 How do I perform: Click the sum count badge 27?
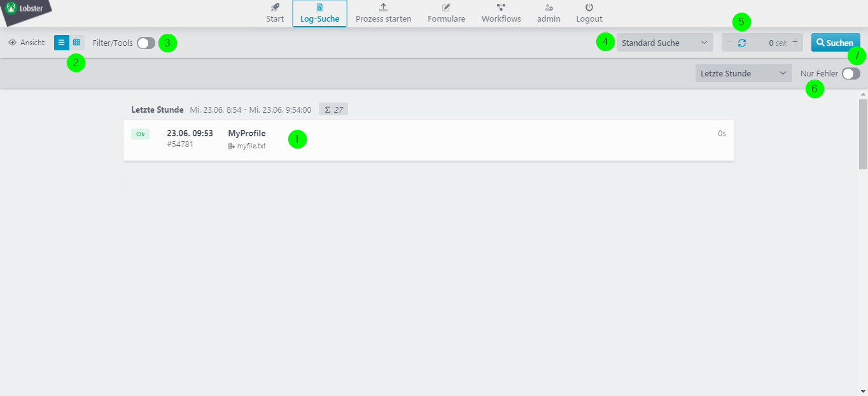[333, 110]
